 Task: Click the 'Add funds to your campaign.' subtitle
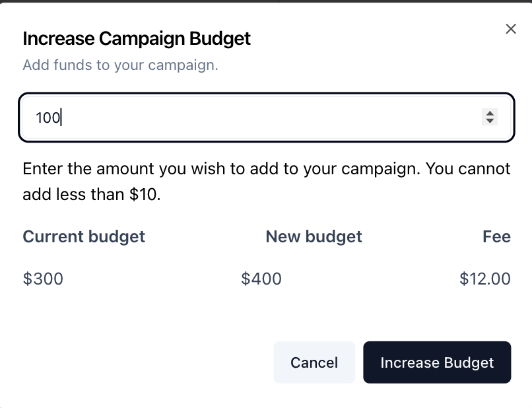[x=120, y=65]
